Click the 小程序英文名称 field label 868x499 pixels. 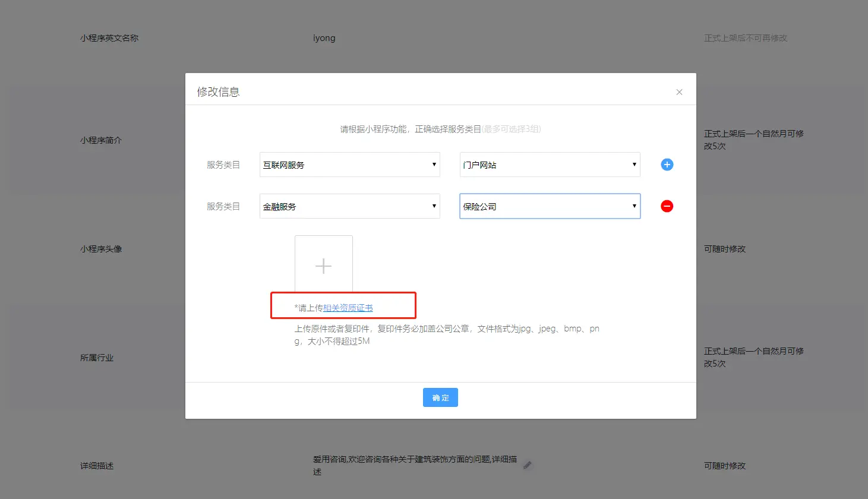109,38
